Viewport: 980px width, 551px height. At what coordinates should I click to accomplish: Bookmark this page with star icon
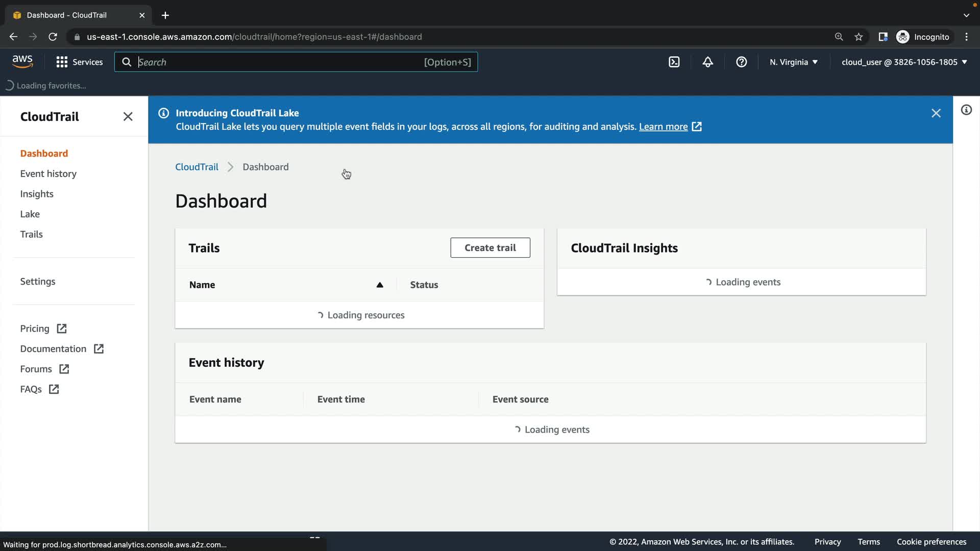click(859, 37)
